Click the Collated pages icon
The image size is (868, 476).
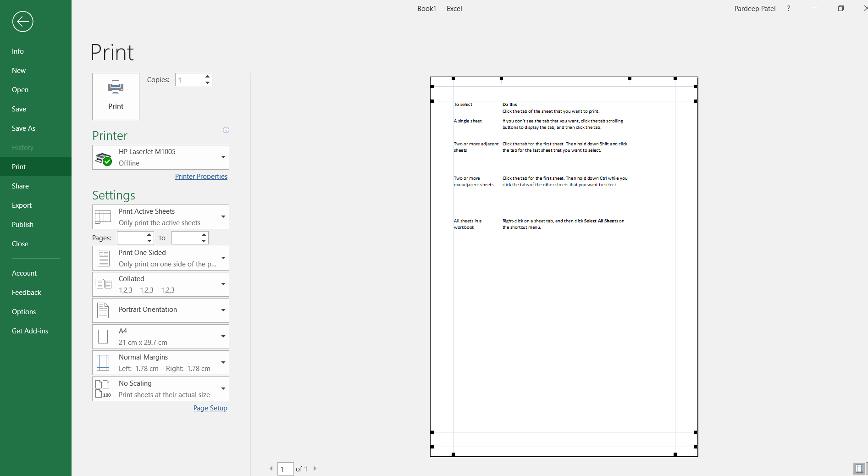[x=103, y=284]
